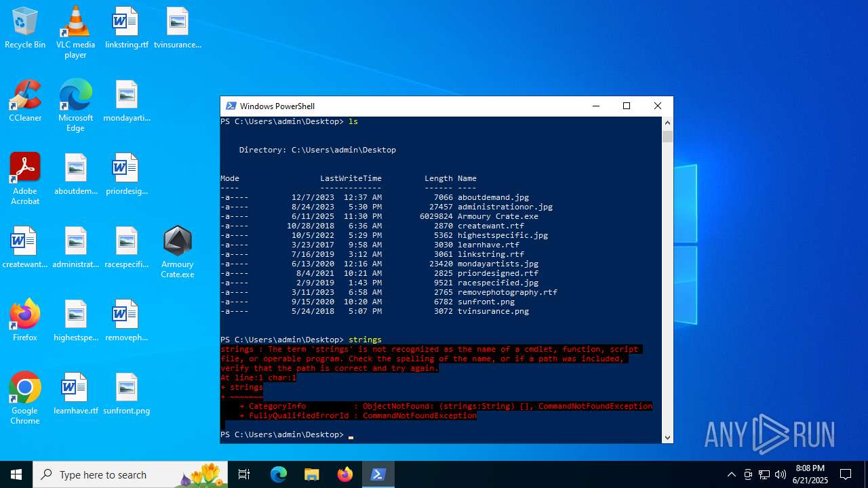Image resolution: width=868 pixels, height=488 pixels.
Task: Select createwant... document on desktop
Action: click(x=25, y=247)
